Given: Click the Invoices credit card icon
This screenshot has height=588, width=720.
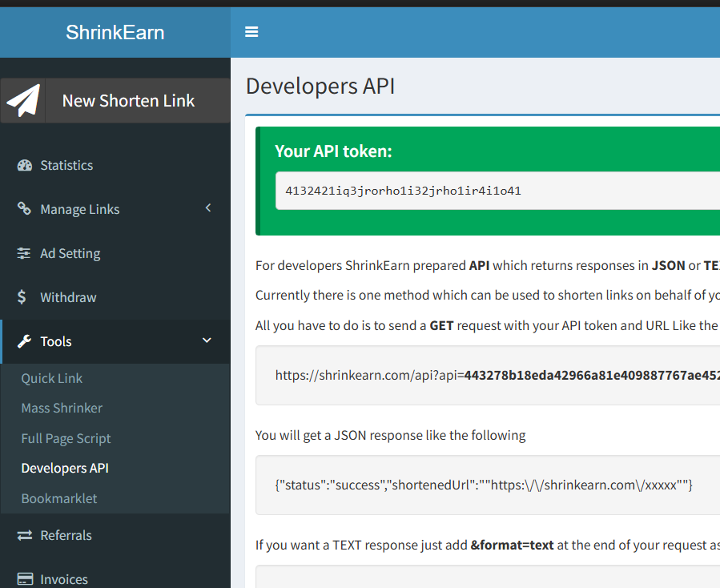Looking at the screenshot, I should [x=25, y=579].
